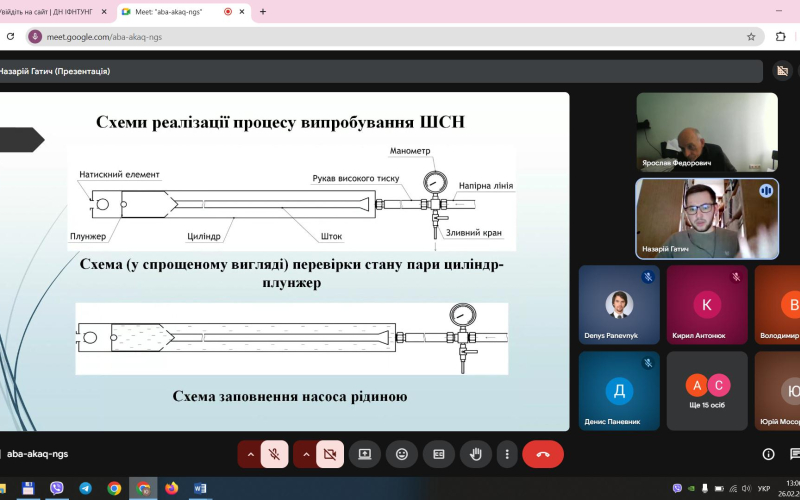
Task: Raise your hand in the meeting
Action: pyautogui.click(x=475, y=454)
